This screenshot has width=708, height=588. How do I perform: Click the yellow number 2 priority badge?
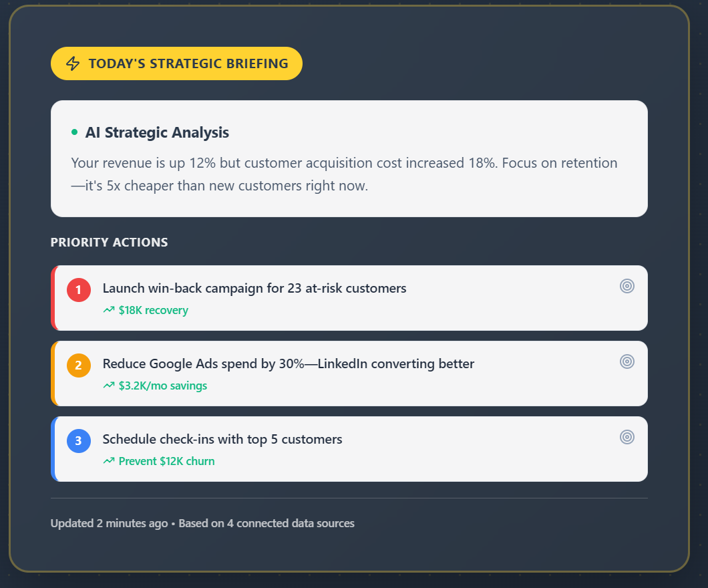click(x=79, y=365)
